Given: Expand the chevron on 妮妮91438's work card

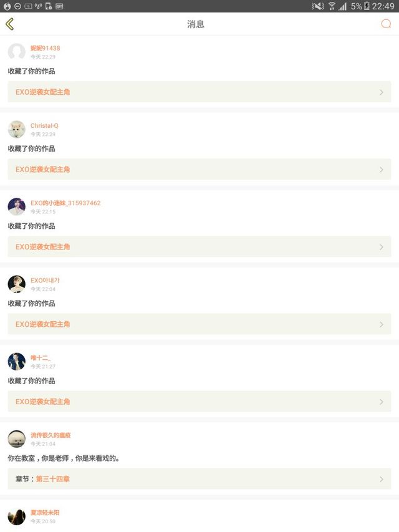Looking at the screenshot, I should pos(381,92).
